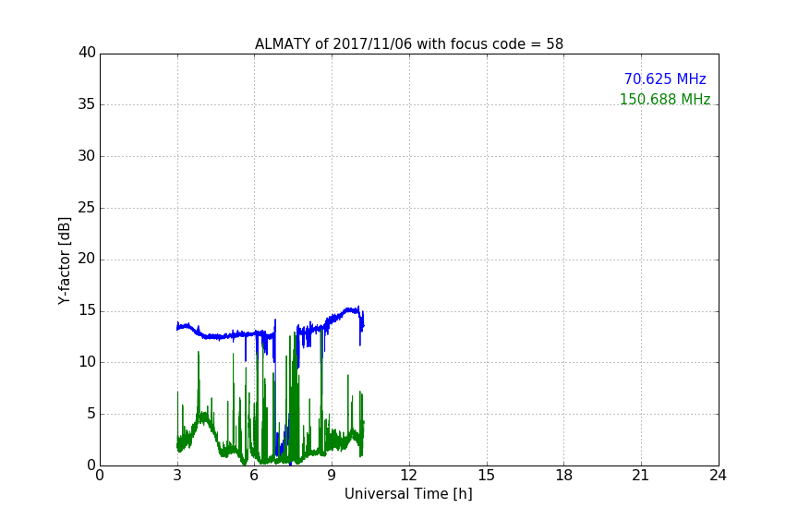
Task: Click y-axis tick label '20'
Action: (x=87, y=259)
